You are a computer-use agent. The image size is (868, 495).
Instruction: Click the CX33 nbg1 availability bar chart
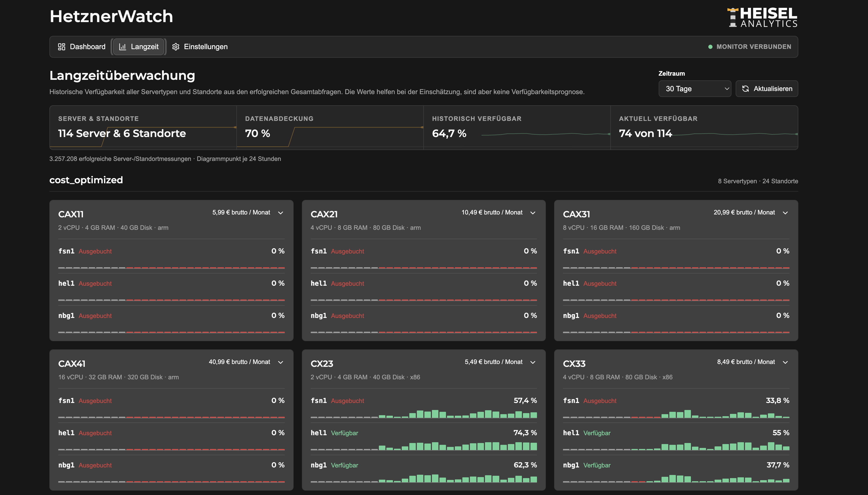(x=676, y=478)
